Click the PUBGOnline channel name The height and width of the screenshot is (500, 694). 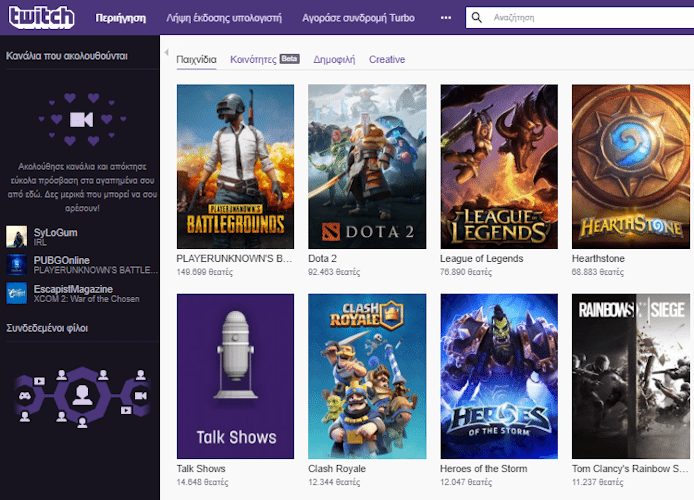point(62,260)
